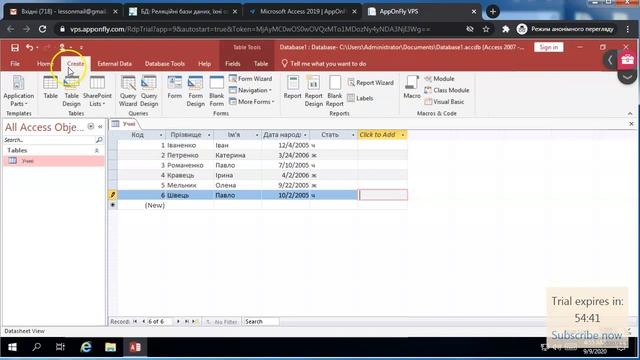This screenshot has height=360, width=640.
Task: Open Visual Basic editor
Action: click(x=444, y=101)
